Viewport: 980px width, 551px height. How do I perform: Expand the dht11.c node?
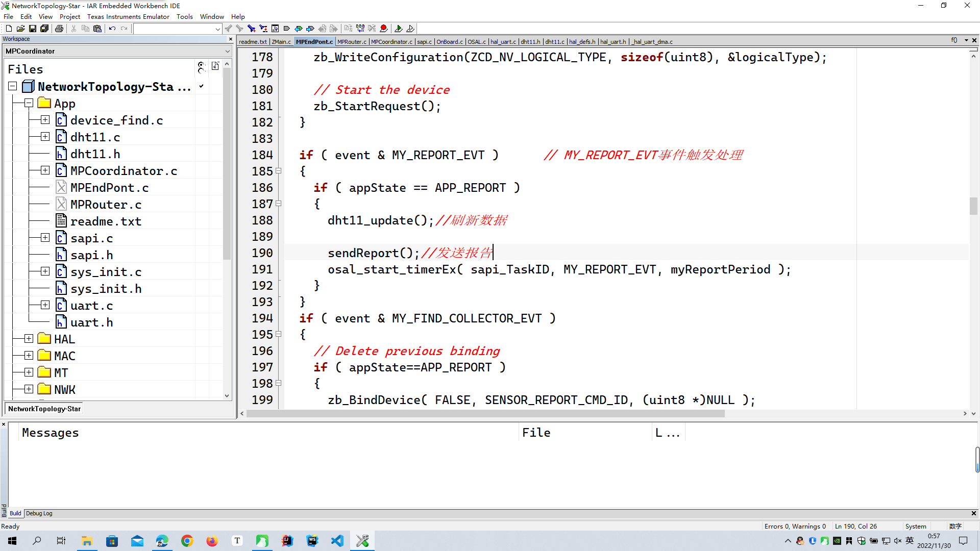45,137
